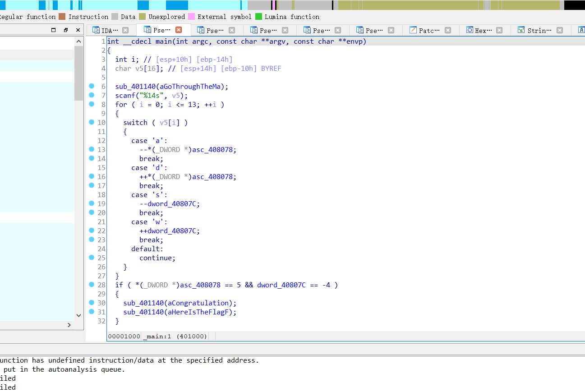585x392 pixels.
Task: Click the main function name on line 1
Action: [164, 41]
